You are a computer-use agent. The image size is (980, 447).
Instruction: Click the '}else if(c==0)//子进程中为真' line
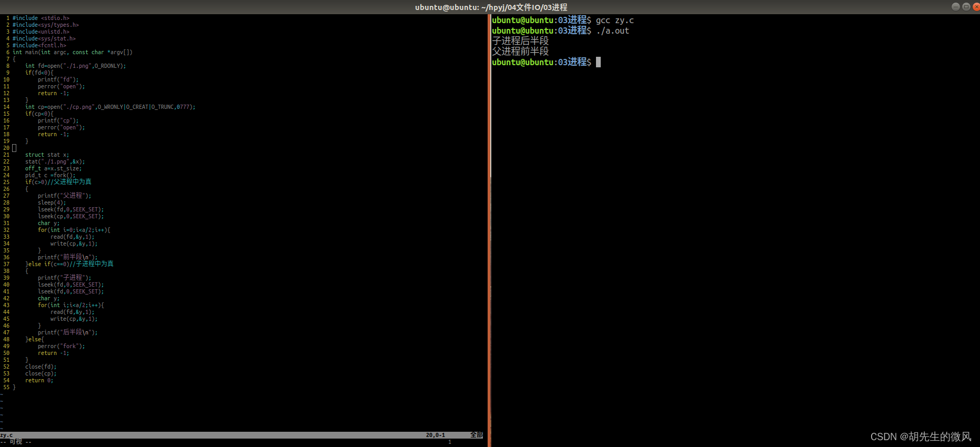click(x=69, y=264)
